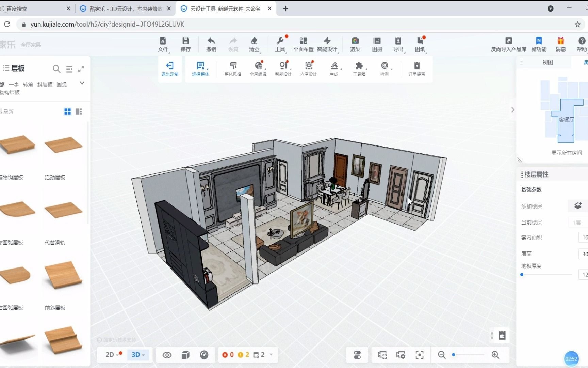Start 渲染 render
Image resolution: width=588 pixels, height=368 pixels.
[355, 45]
